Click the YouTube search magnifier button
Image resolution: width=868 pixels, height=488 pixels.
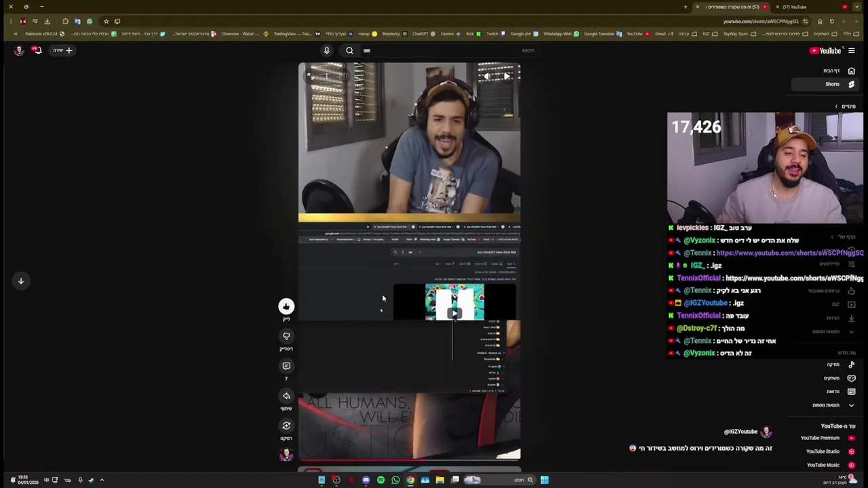349,50
